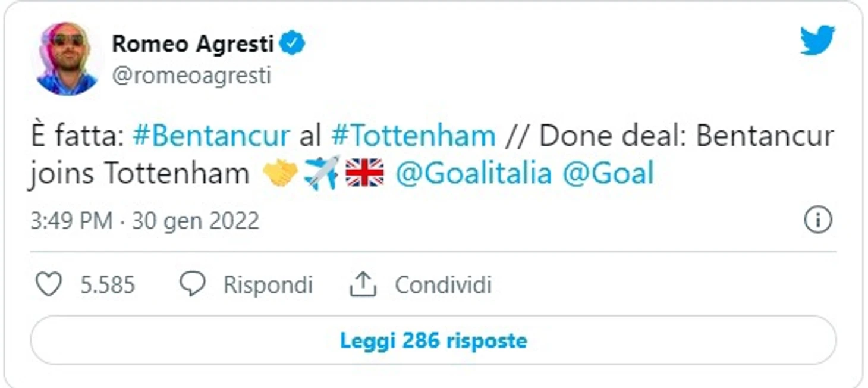
Task: Open the tweet info circle icon
Action: (x=817, y=221)
